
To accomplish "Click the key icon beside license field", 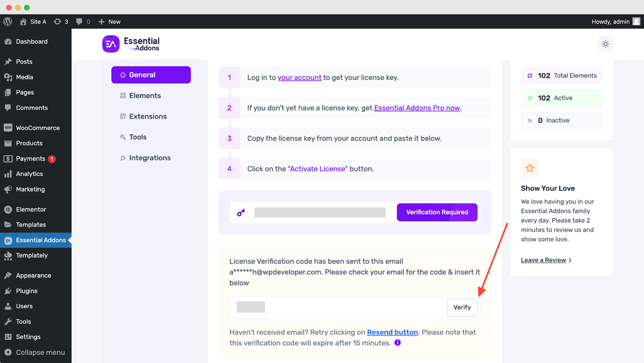I will (241, 213).
